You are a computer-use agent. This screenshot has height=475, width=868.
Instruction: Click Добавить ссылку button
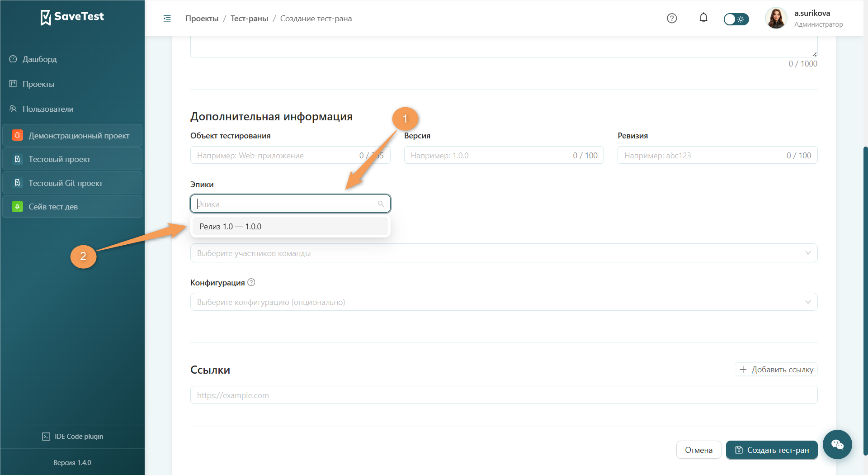776,370
